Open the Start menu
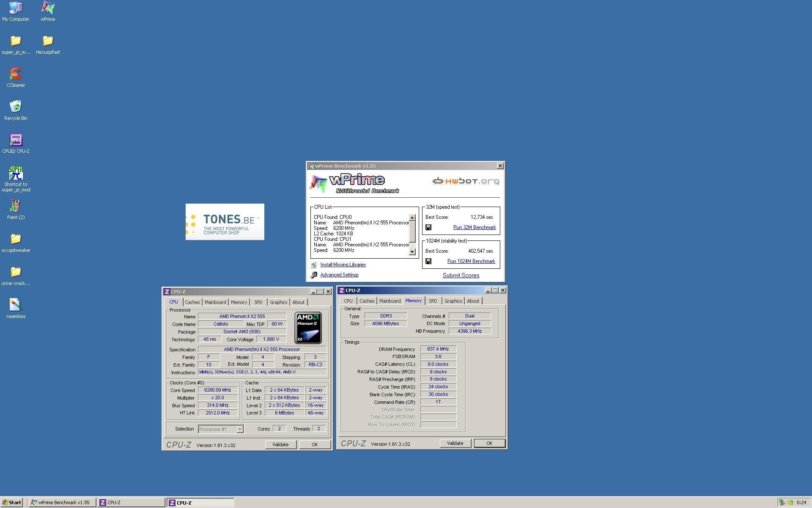 (x=11, y=502)
